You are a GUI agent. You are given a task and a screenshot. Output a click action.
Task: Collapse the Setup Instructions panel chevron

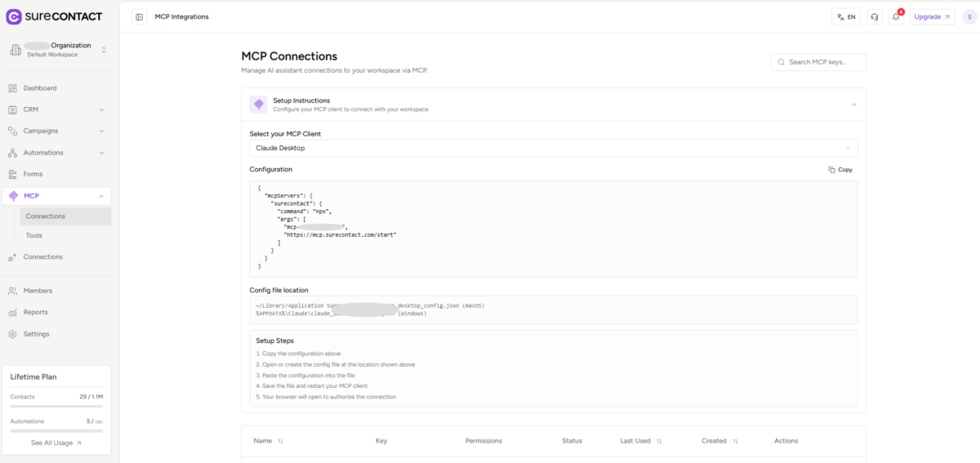point(853,105)
